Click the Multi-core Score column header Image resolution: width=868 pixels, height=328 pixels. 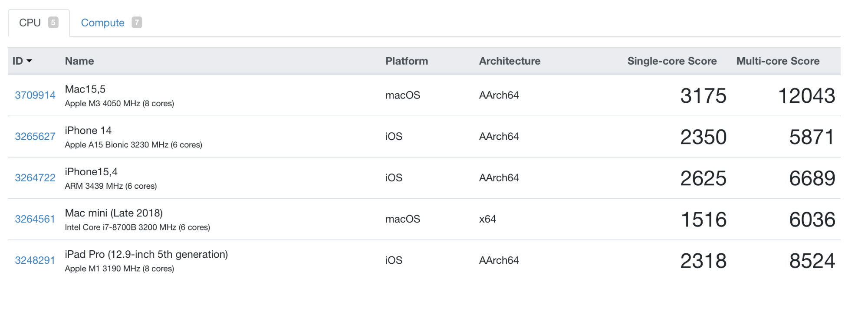(x=777, y=61)
